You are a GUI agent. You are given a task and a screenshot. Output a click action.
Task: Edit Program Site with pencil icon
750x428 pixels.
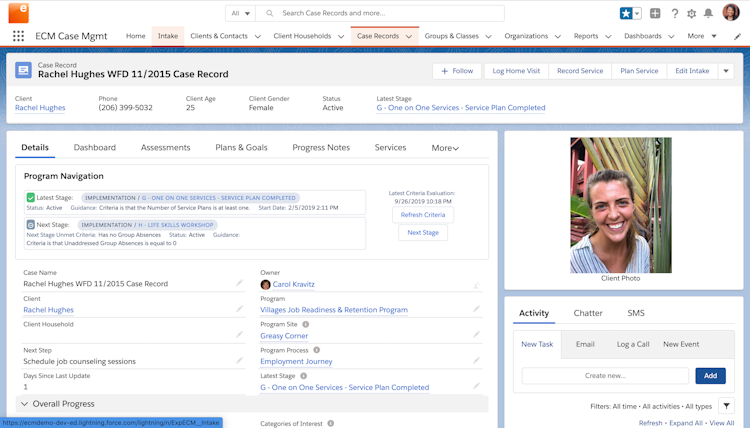pyautogui.click(x=476, y=334)
